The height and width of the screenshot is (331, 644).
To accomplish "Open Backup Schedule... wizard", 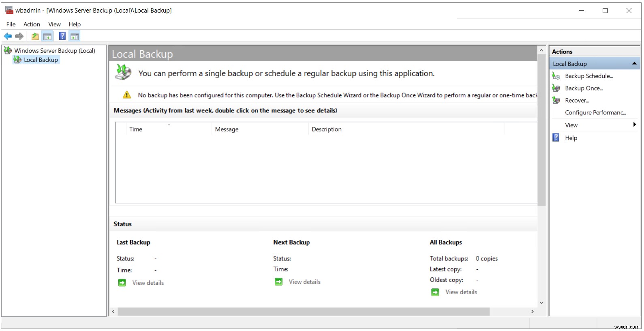I will coord(589,76).
